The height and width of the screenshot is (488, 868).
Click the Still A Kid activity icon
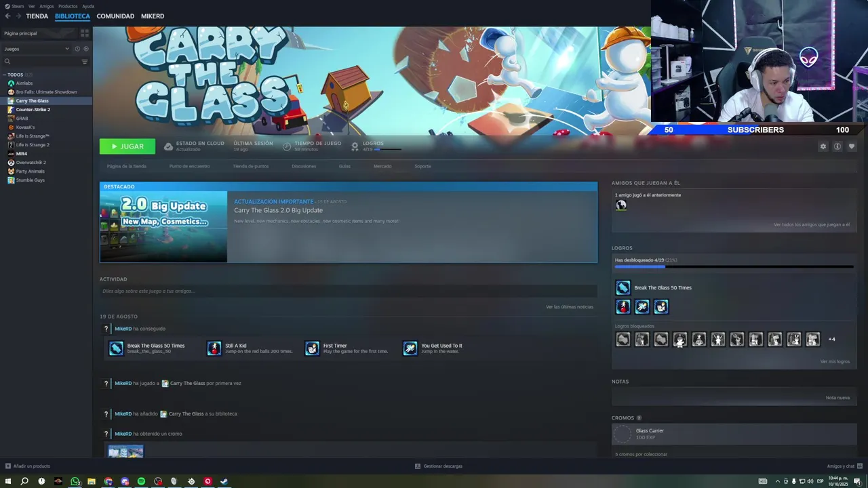[214, 348]
